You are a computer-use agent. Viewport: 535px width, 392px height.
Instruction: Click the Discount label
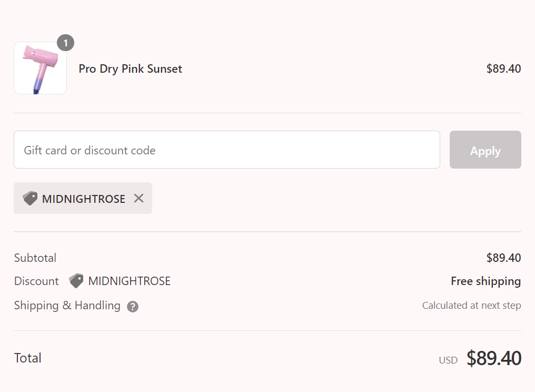tap(36, 281)
